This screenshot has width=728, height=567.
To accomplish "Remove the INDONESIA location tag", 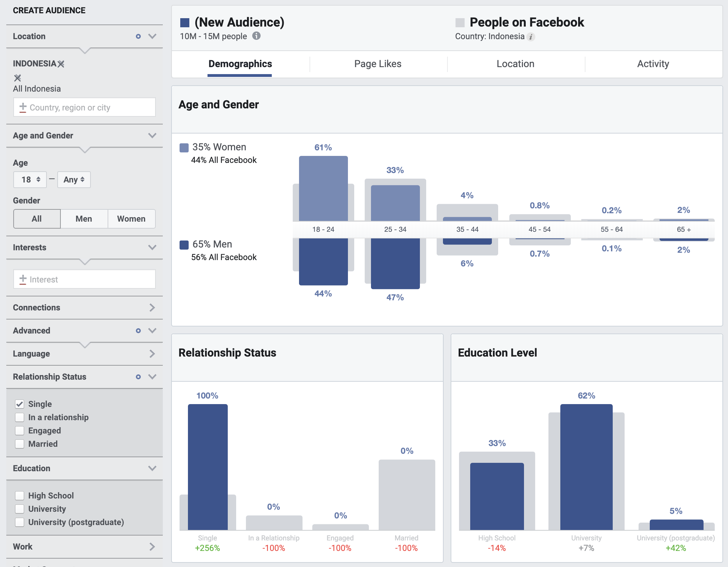I will point(61,64).
